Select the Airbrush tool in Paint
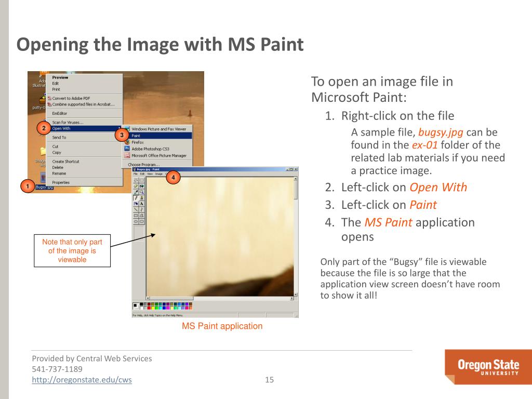 click(136, 204)
